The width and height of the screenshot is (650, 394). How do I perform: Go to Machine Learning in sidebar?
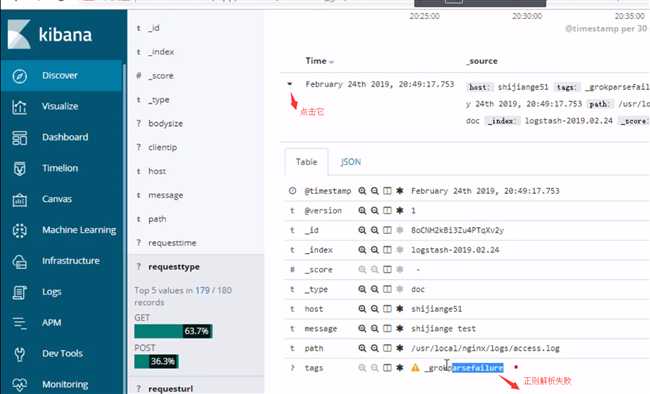(x=79, y=230)
